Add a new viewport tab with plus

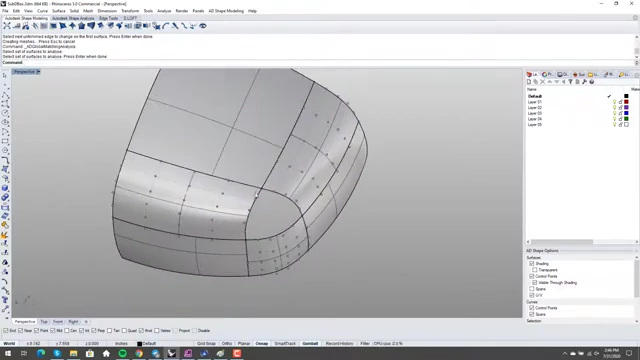[x=86, y=322]
